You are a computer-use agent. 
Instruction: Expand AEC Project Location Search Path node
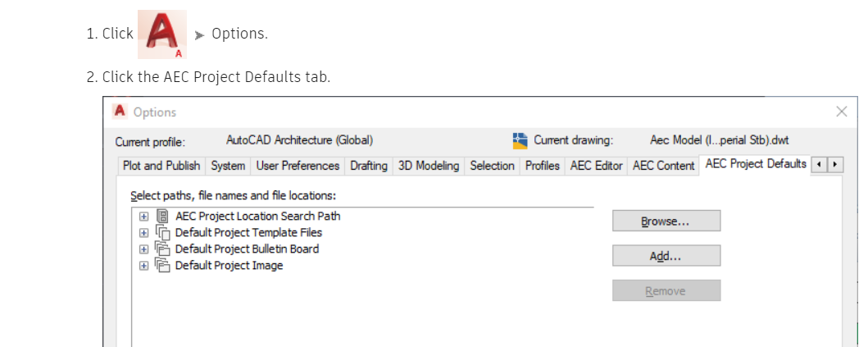[x=144, y=217]
